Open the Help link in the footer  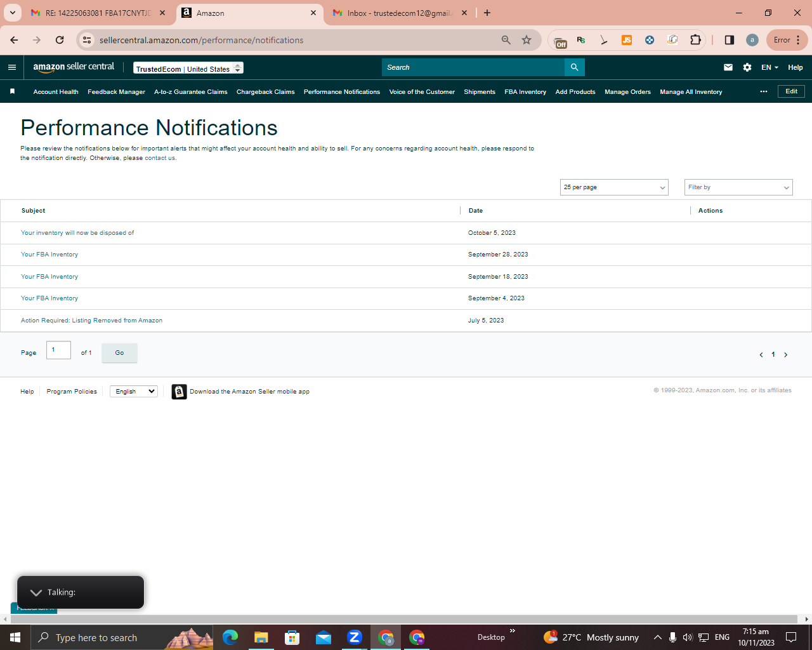27,392
